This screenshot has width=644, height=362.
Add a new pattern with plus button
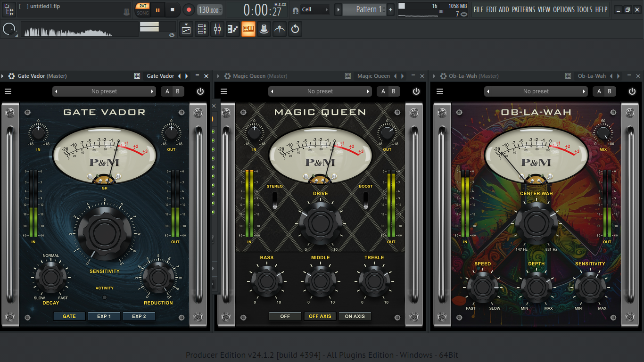point(390,10)
